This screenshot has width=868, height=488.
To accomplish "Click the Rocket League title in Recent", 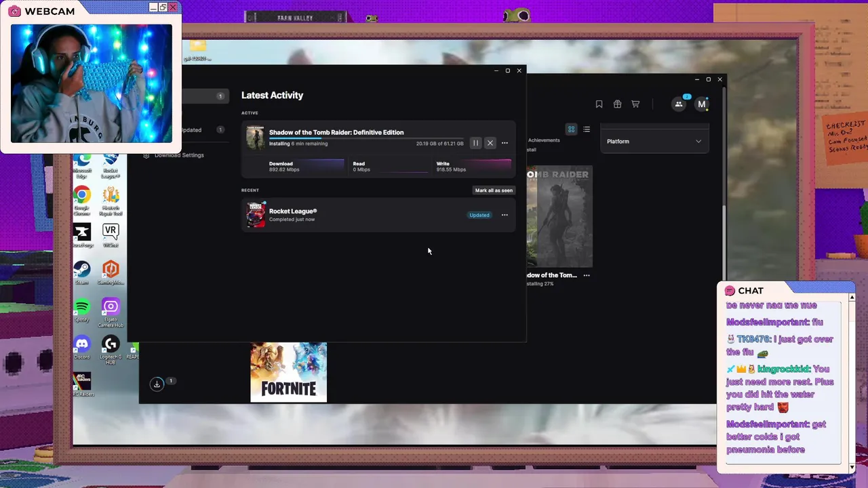I will click(293, 211).
